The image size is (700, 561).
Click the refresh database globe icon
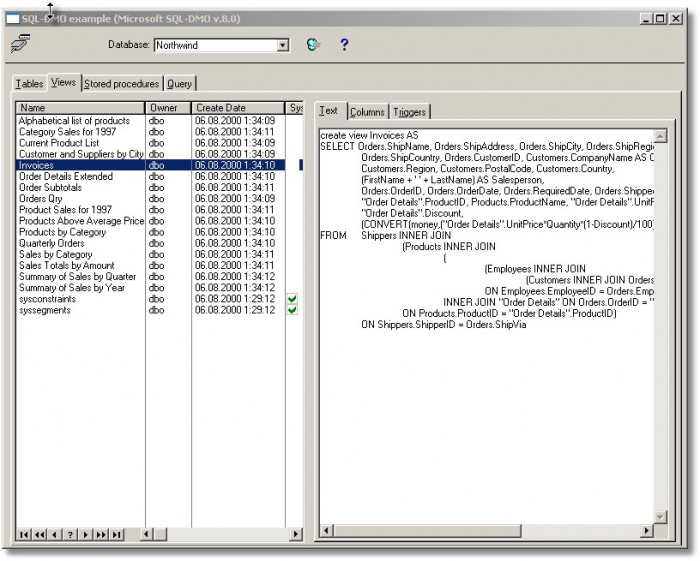[x=313, y=44]
